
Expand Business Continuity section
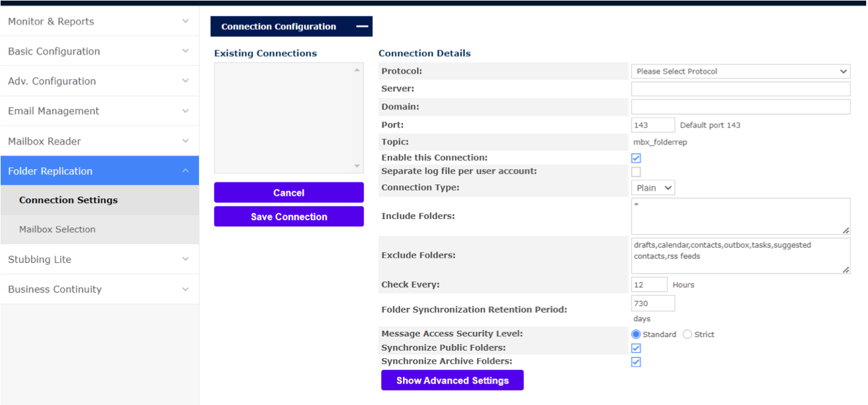tap(99, 289)
